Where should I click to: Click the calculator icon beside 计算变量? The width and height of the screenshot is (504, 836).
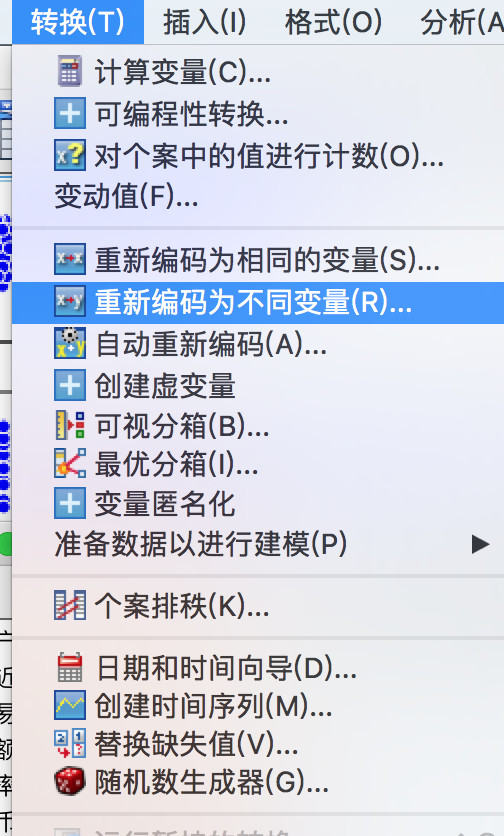click(69, 71)
